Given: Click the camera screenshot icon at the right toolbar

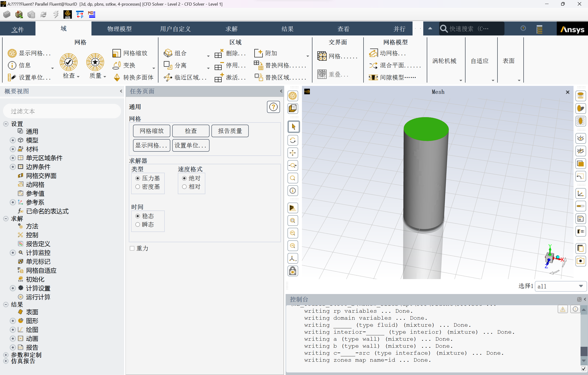Looking at the screenshot, I should (581, 261).
